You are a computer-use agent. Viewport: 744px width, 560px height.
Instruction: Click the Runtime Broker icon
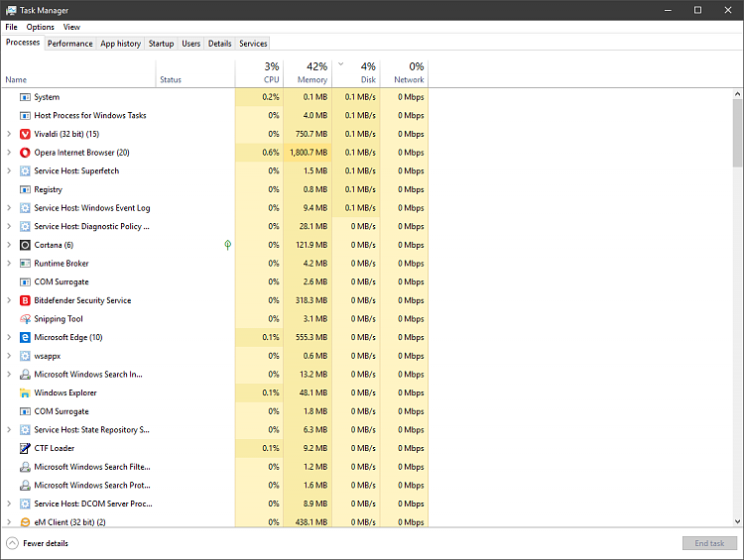point(25,264)
